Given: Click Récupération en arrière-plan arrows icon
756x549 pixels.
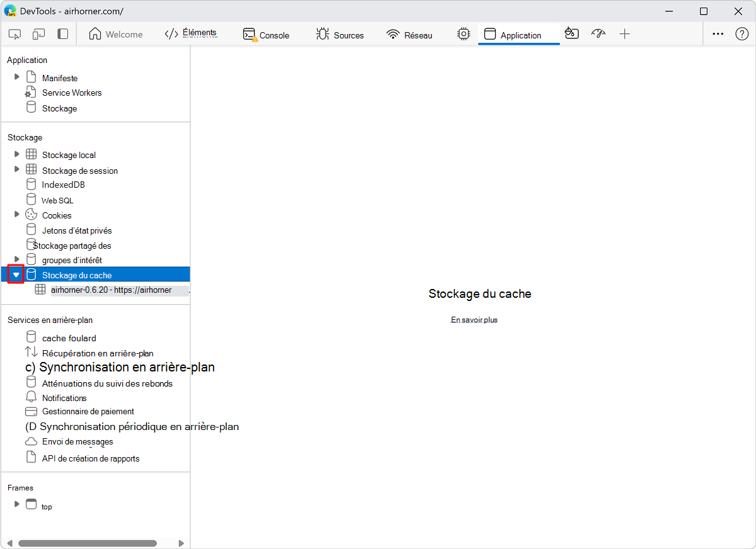Looking at the screenshot, I should pyautogui.click(x=31, y=352).
